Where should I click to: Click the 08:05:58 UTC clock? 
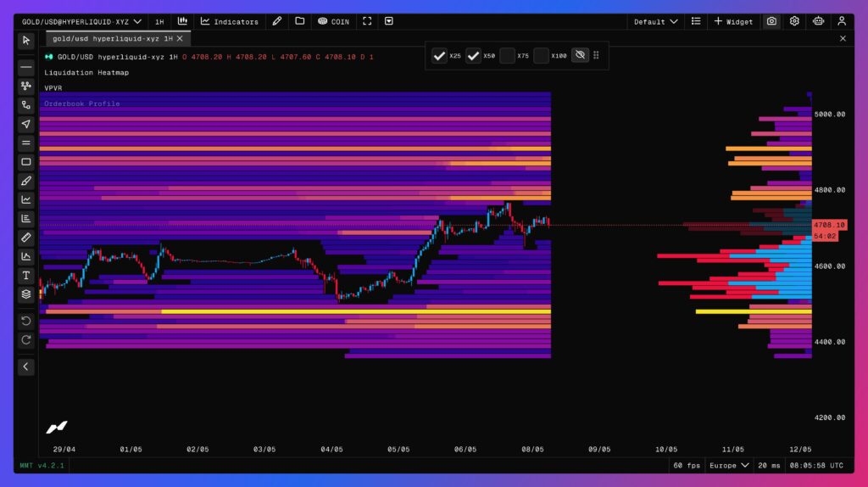tap(816, 466)
